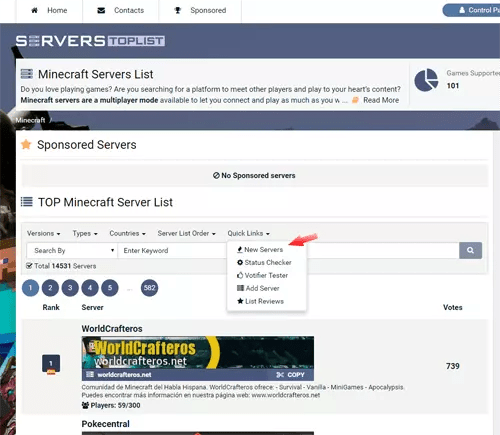Jump to last page 582
The image size is (500, 435).
(x=150, y=288)
